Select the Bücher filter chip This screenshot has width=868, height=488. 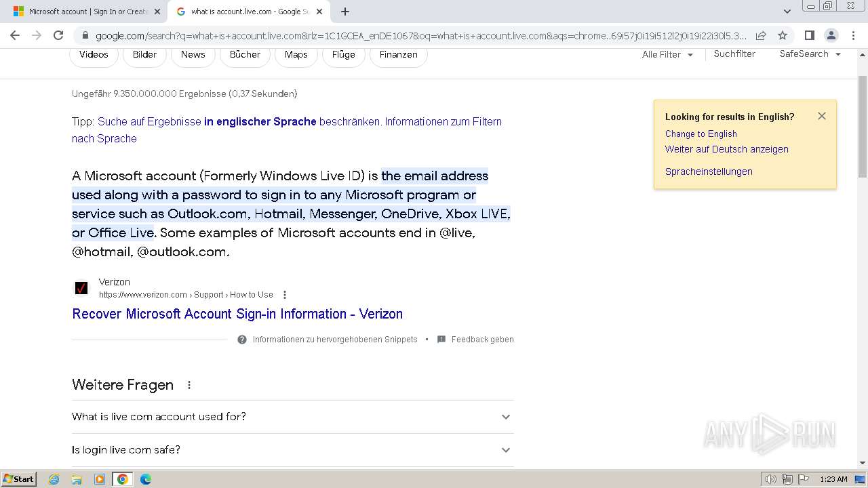tap(245, 54)
